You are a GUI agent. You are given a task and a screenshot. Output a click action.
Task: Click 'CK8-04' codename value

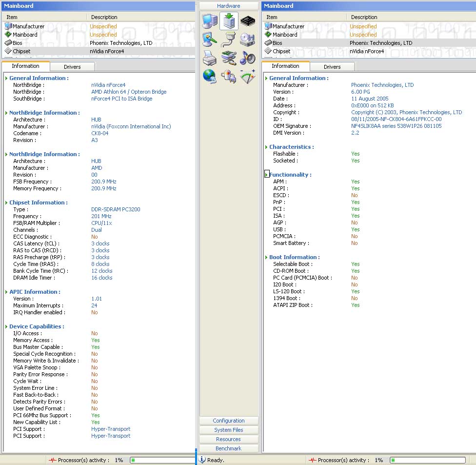click(99, 133)
